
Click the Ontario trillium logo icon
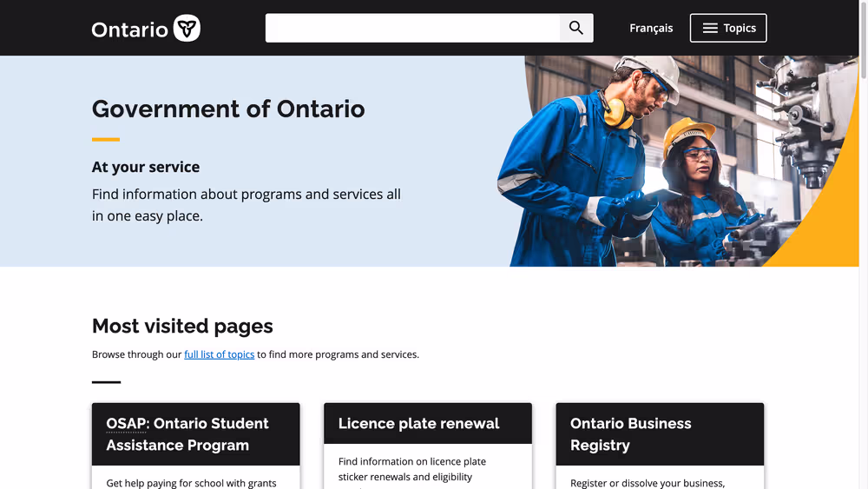(187, 29)
